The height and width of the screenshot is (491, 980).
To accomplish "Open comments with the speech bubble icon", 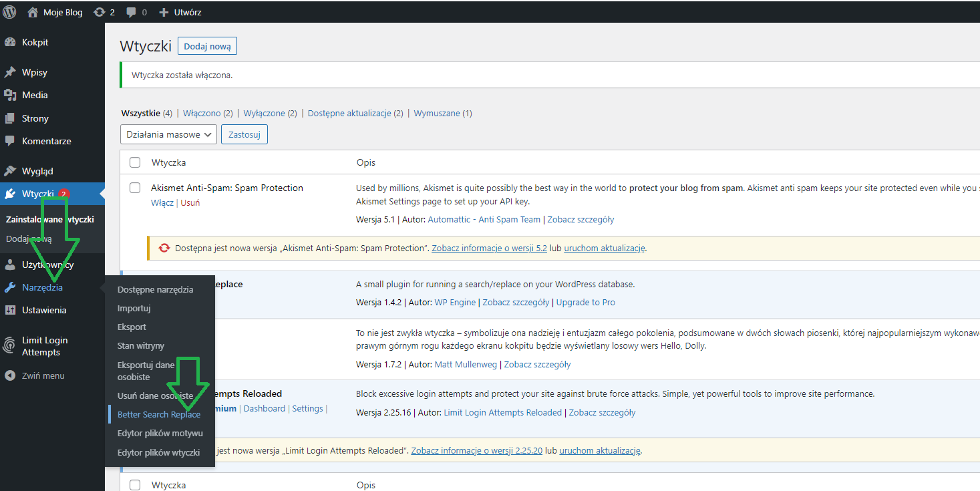I will click(x=131, y=11).
